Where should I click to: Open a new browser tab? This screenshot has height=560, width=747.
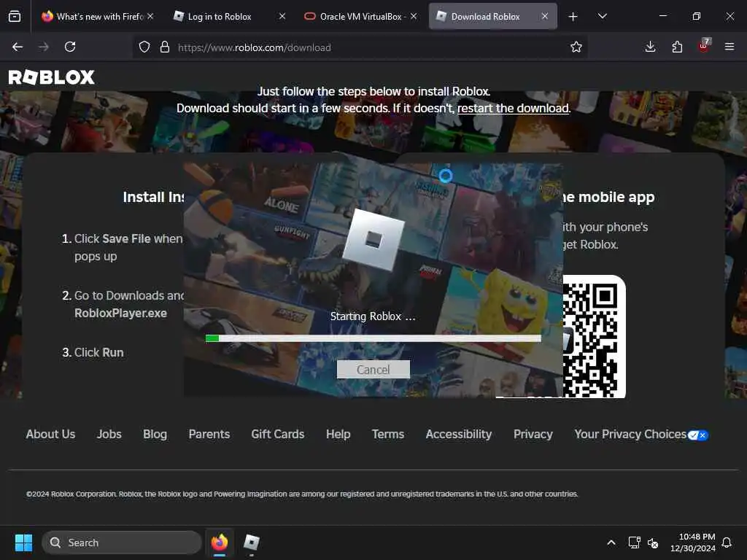[x=573, y=17]
